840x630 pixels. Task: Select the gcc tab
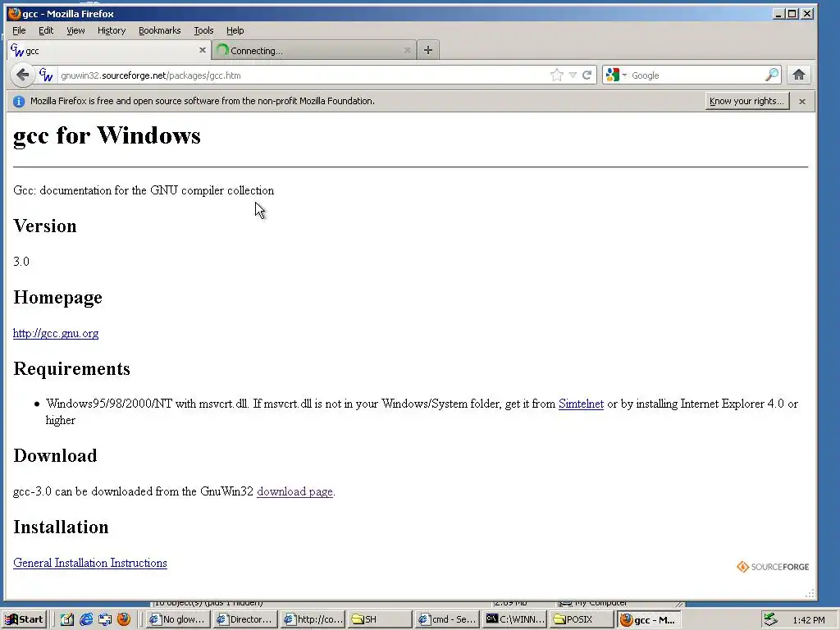[109, 50]
